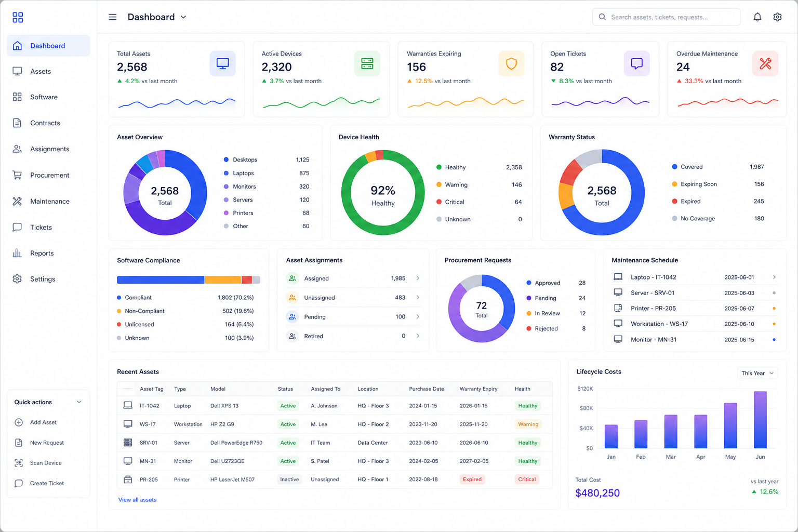Click the Printer - PR-205 schedule icon
Viewport: 798px width, 532px height.
[618, 308]
